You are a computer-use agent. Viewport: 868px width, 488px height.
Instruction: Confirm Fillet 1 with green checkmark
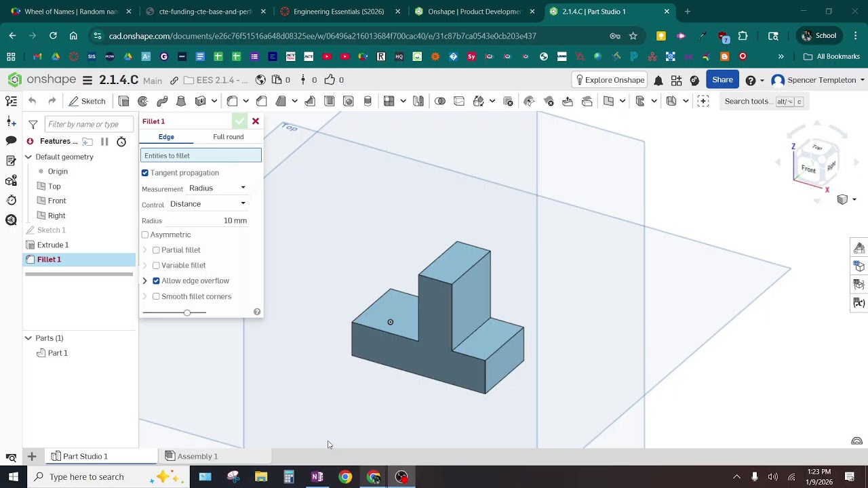click(x=239, y=121)
